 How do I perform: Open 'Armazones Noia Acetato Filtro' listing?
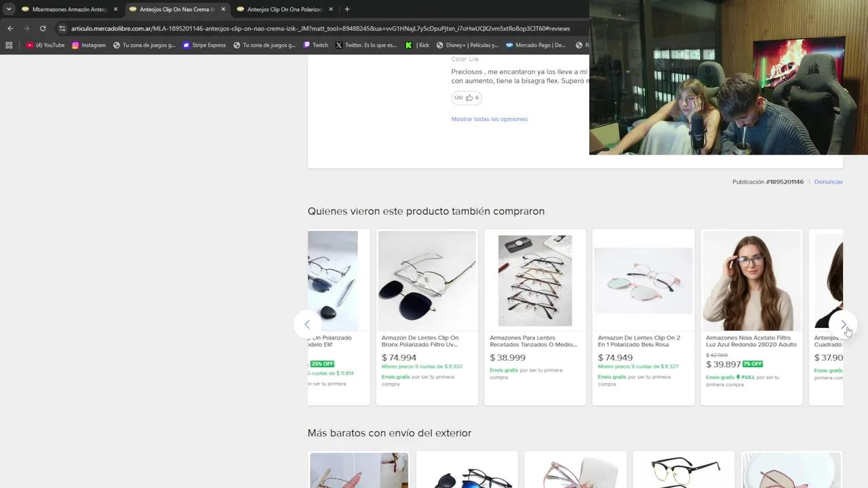[751, 341]
